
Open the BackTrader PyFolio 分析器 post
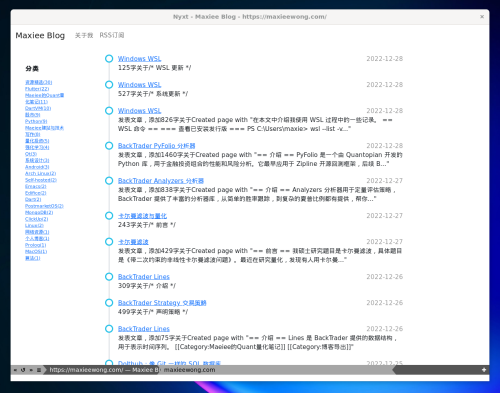156,146
